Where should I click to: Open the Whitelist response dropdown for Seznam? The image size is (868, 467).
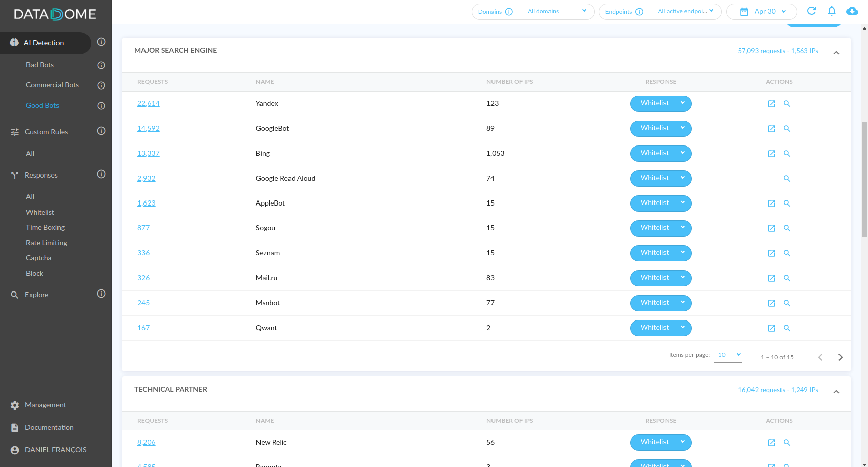(x=661, y=253)
